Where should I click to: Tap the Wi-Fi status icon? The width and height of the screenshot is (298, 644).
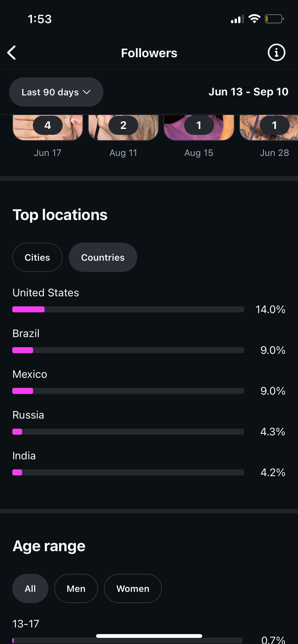[x=254, y=19]
